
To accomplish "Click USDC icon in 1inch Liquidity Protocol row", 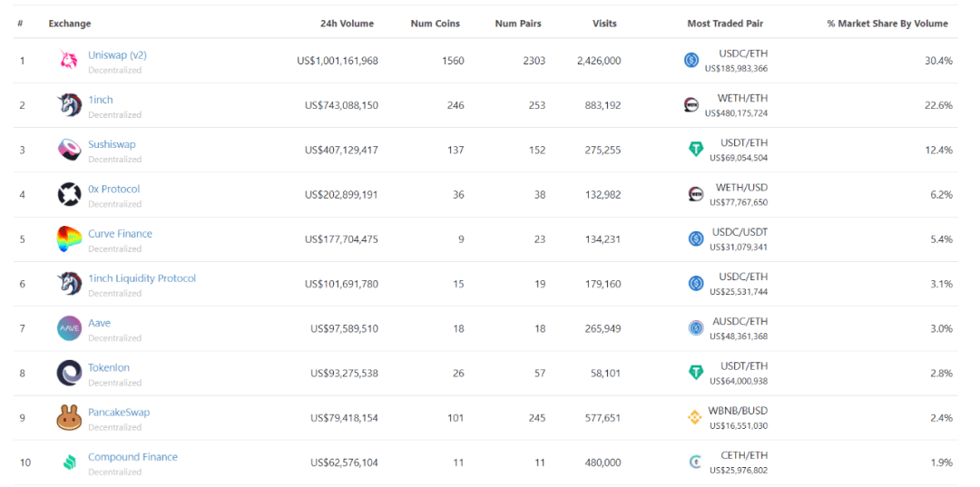I will tap(696, 284).
